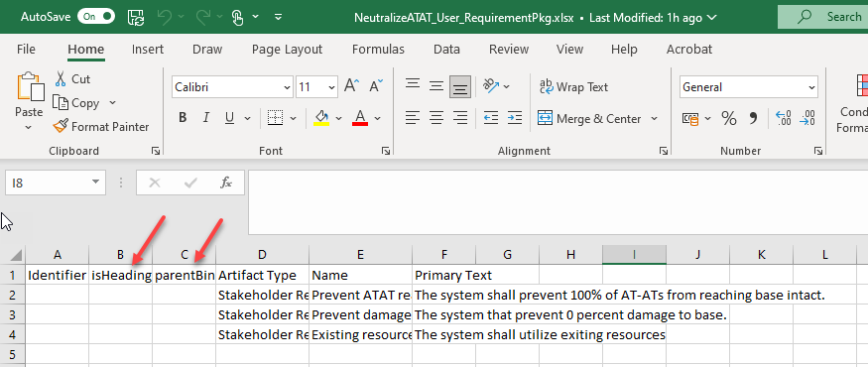868x367 pixels.
Task: Open the Last Modified file name dropdown
Action: tap(712, 17)
